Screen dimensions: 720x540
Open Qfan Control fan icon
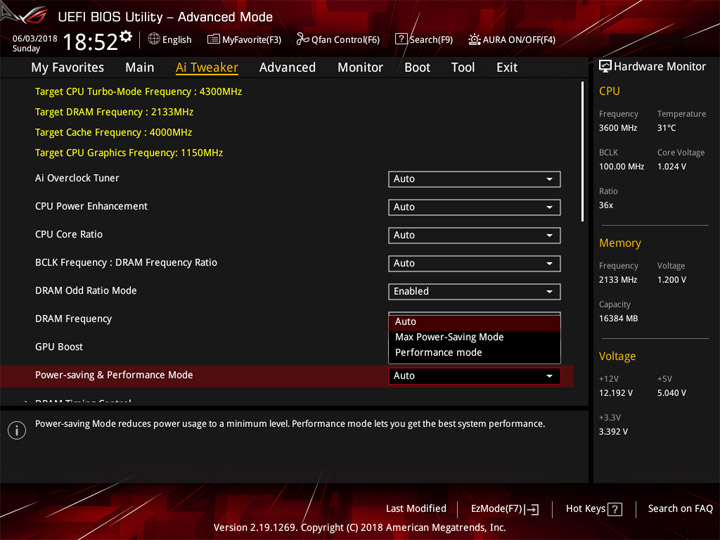click(302, 39)
